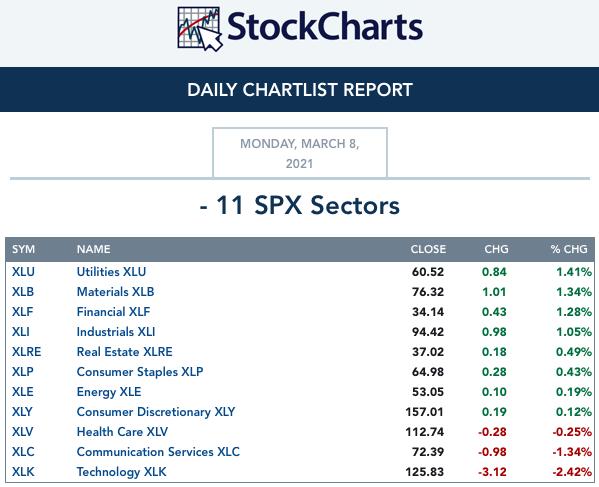Open the Materials XLB chart link
Viewport: 599px width, 487px height.
click(x=115, y=291)
